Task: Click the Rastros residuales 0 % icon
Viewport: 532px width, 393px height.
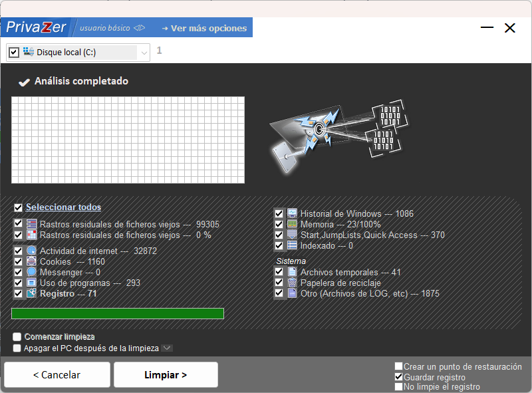Action: (31, 235)
